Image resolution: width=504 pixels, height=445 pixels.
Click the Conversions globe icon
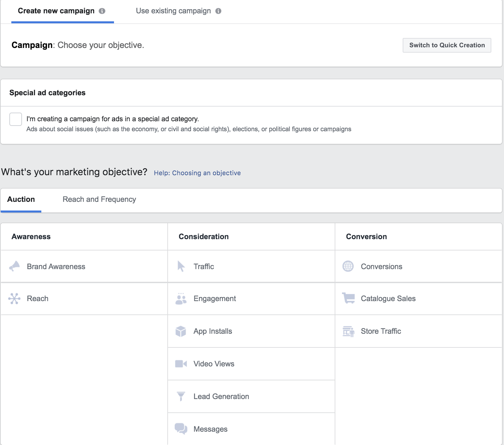(x=348, y=266)
